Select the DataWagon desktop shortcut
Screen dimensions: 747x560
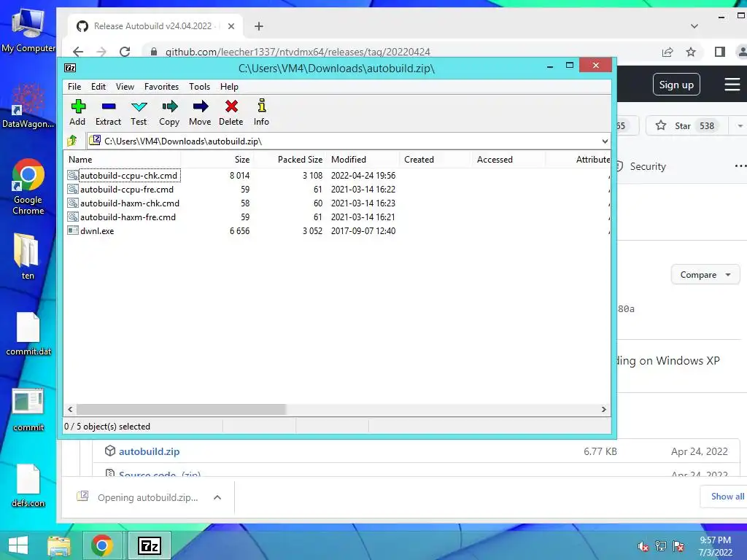point(28,106)
